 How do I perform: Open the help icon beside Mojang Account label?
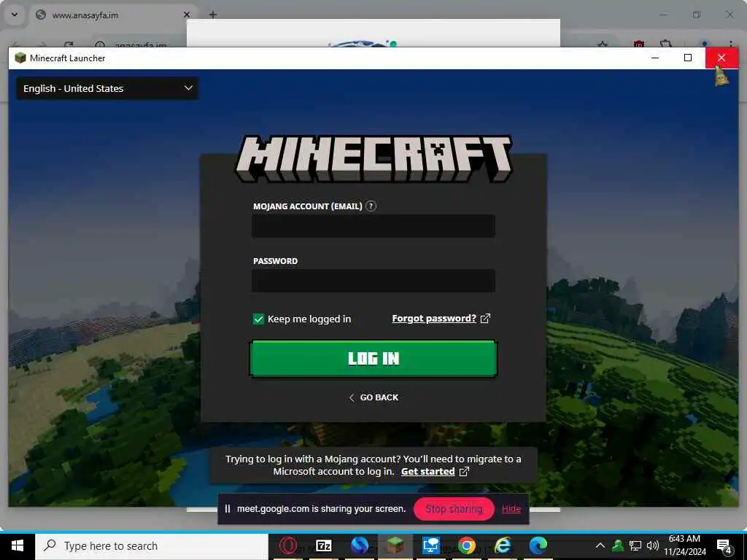pyautogui.click(x=371, y=206)
